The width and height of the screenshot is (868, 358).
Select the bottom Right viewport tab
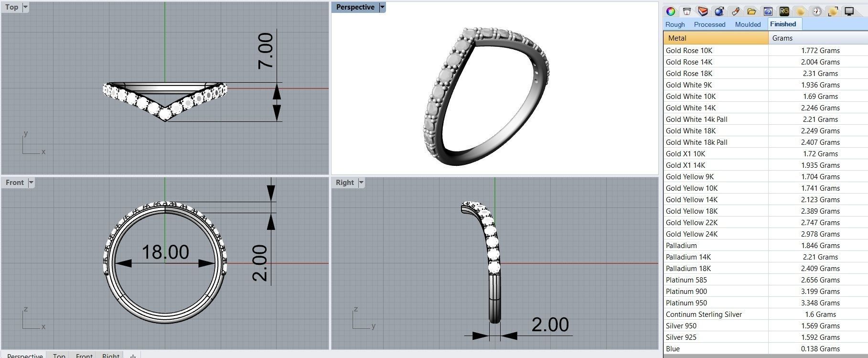111,355
